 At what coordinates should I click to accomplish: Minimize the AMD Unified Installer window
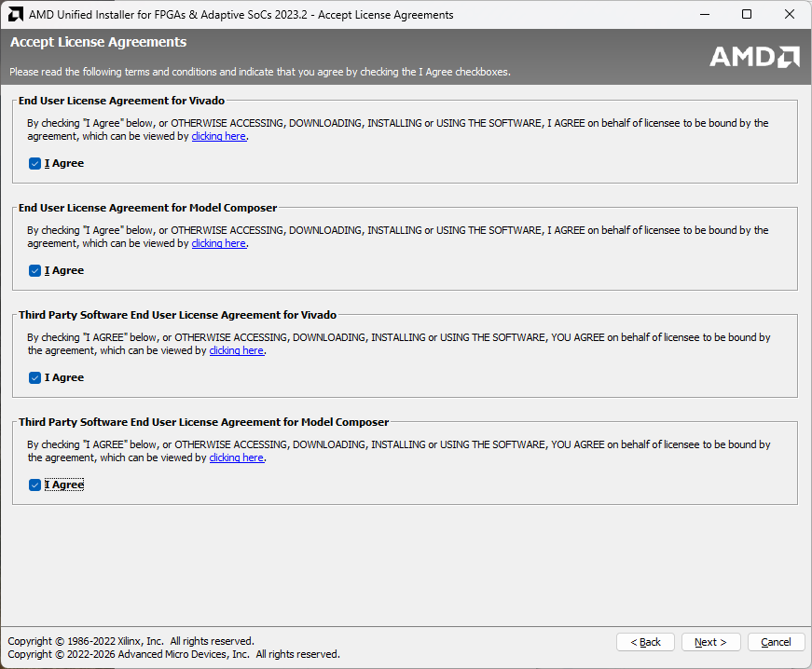point(704,15)
